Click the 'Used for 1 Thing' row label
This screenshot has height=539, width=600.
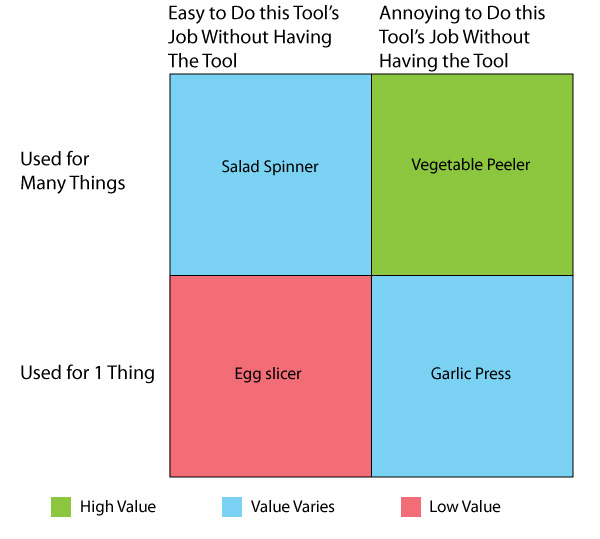coord(88,373)
